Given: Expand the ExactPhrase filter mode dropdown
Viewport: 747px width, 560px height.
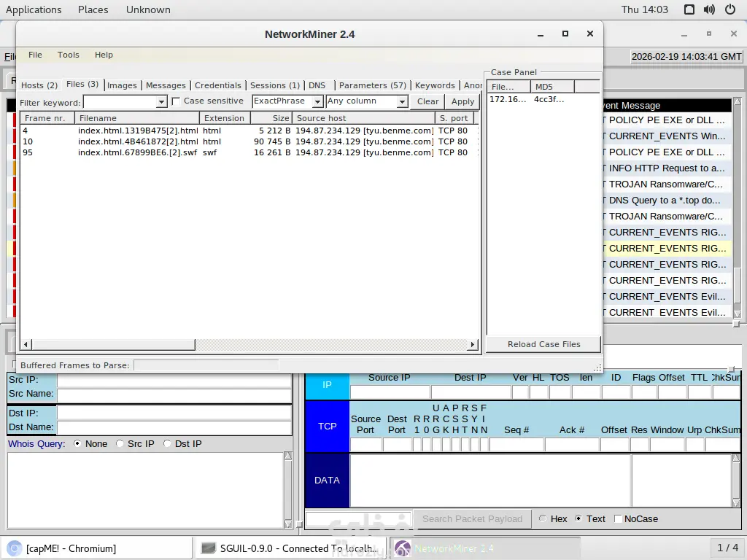Looking at the screenshot, I should click(x=317, y=102).
